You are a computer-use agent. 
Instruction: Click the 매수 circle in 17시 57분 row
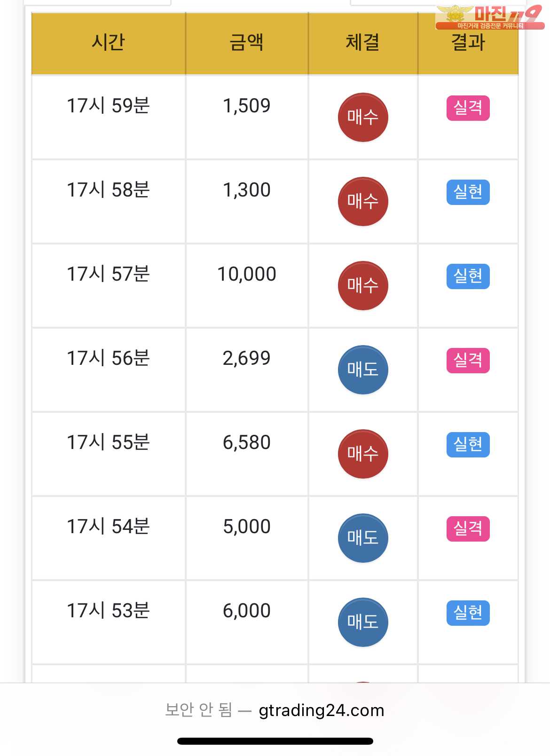(x=363, y=285)
